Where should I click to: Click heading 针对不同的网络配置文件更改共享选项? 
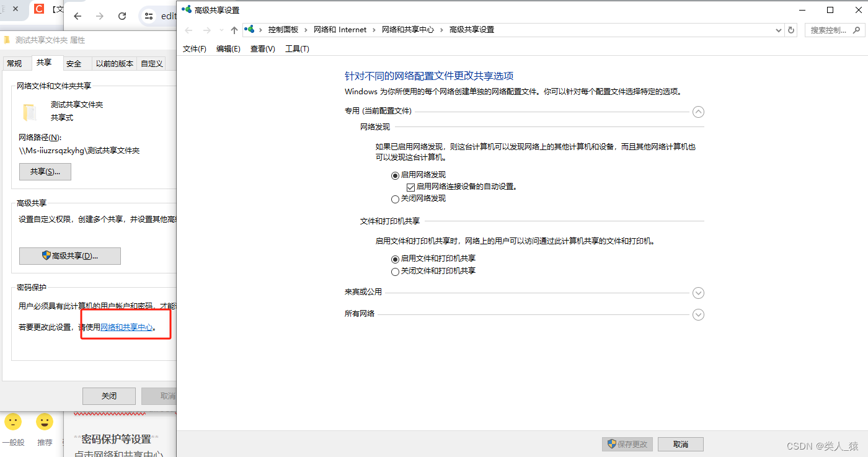point(429,76)
